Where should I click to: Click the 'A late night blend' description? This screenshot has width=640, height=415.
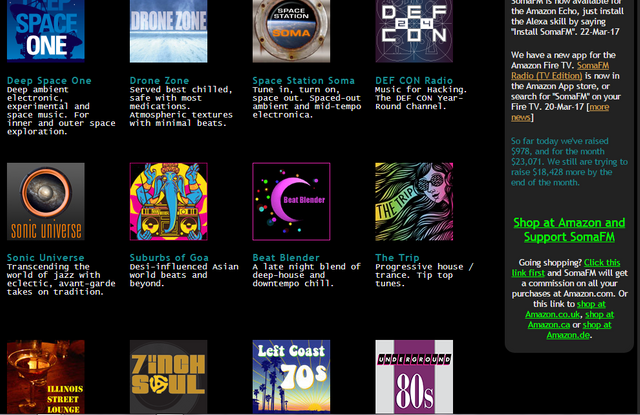pos(307,275)
